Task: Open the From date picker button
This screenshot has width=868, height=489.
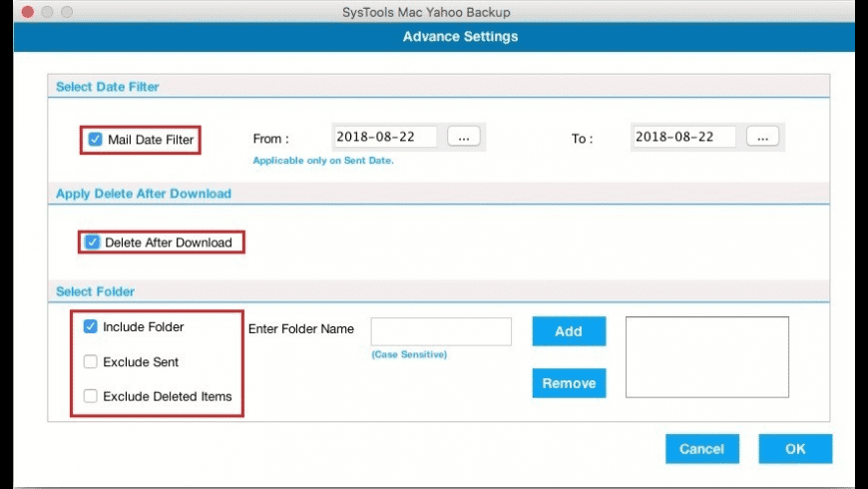Action: pyautogui.click(x=464, y=137)
